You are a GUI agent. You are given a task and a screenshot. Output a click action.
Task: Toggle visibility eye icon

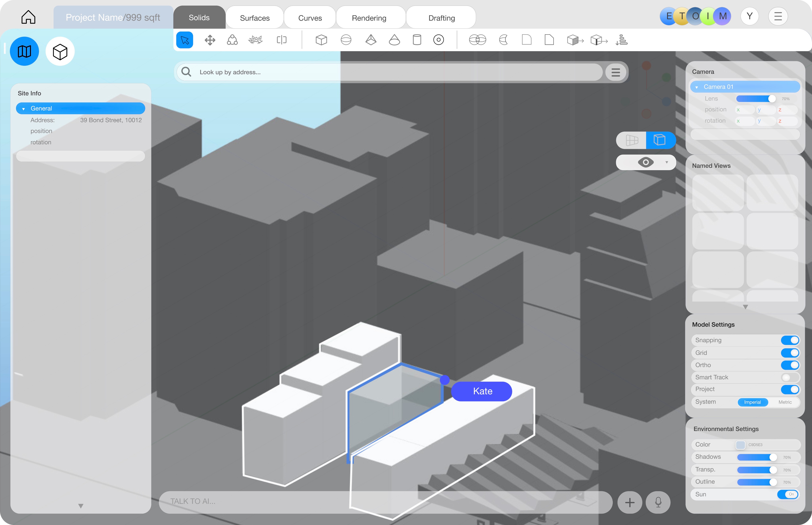click(x=646, y=162)
